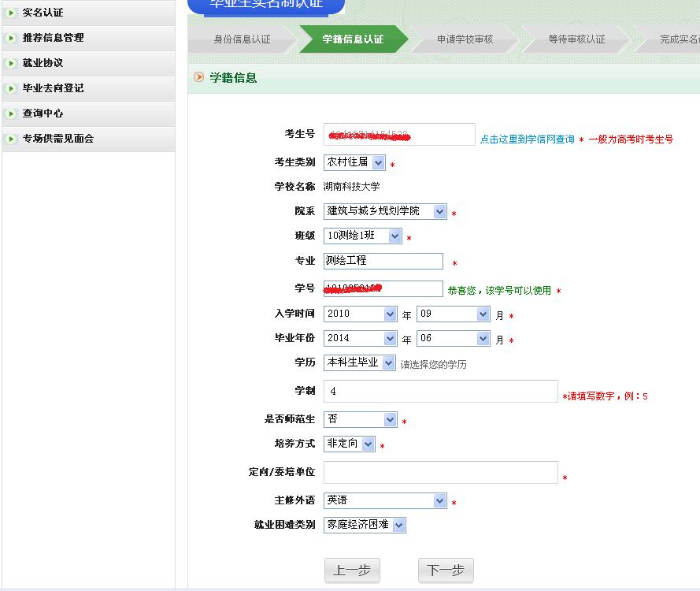
Task: Open the 主修外语 language dropdown
Action: tap(438, 500)
